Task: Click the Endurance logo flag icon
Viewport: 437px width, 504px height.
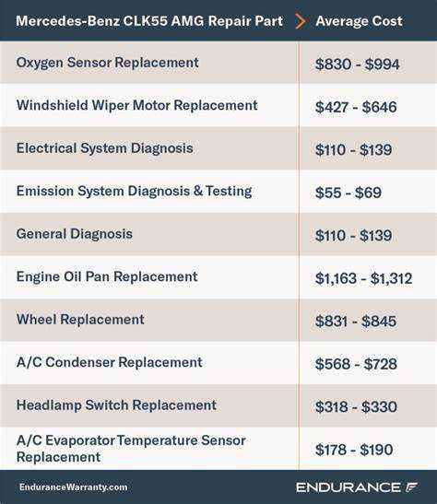Action: pyautogui.click(x=411, y=487)
